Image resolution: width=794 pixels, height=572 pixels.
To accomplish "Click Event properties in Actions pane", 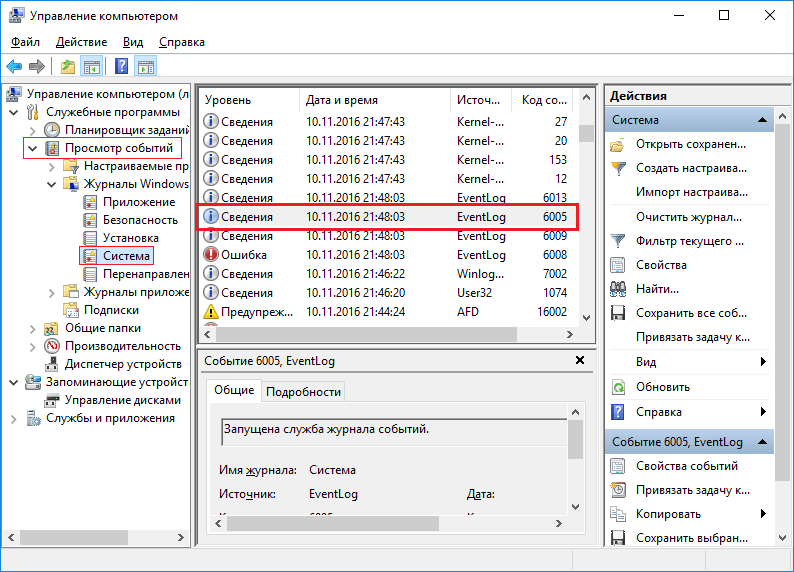I will pyautogui.click(x=687, y=466).
